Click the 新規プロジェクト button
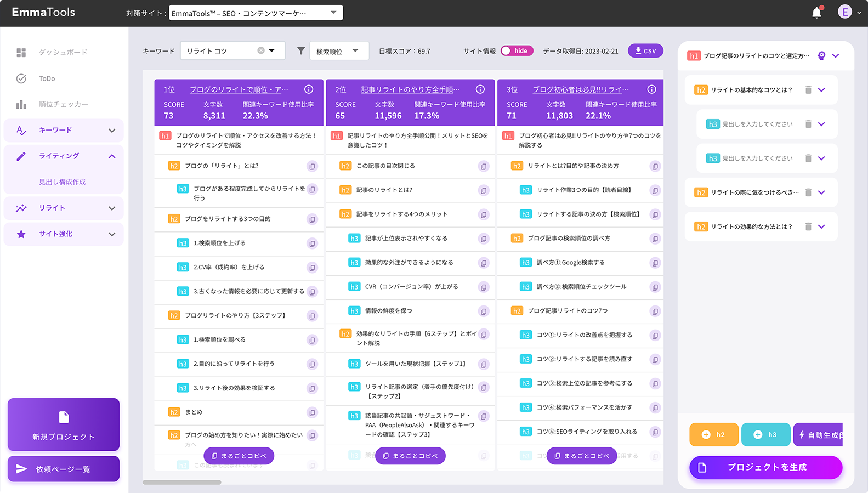The width and height of the screenshot is (868, 493). [x=64, y=424]
